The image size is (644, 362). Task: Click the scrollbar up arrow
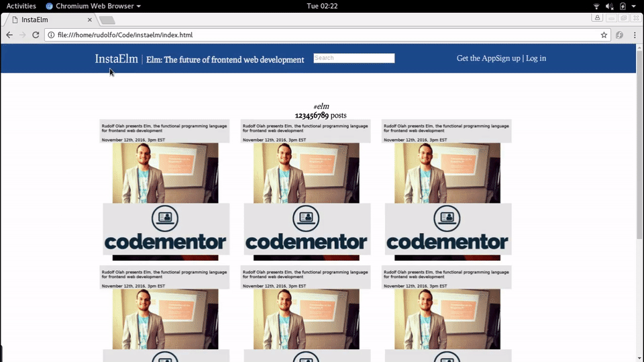639,48
